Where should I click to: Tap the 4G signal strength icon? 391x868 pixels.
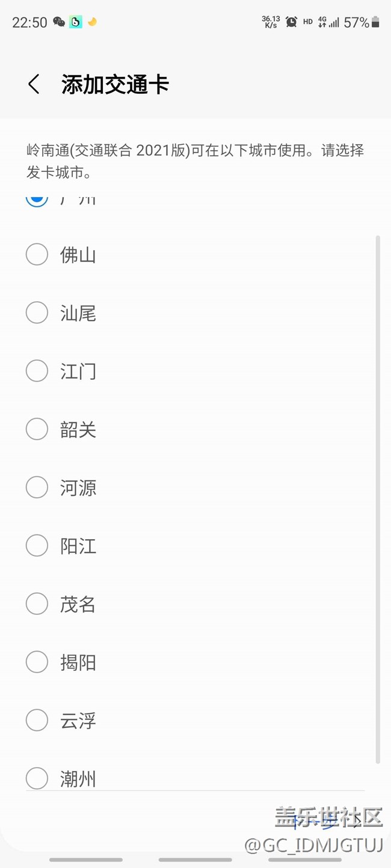click(x=328, y=22)
